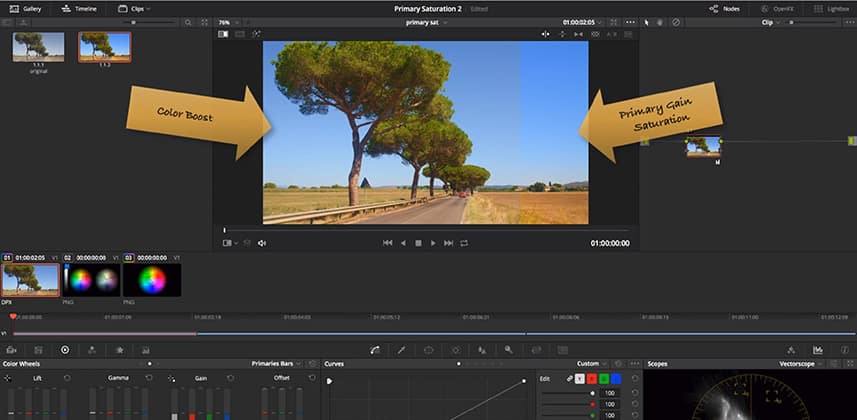Jump to last frame
The width and height of the screenshot is (857, 420).
[449, 243]
